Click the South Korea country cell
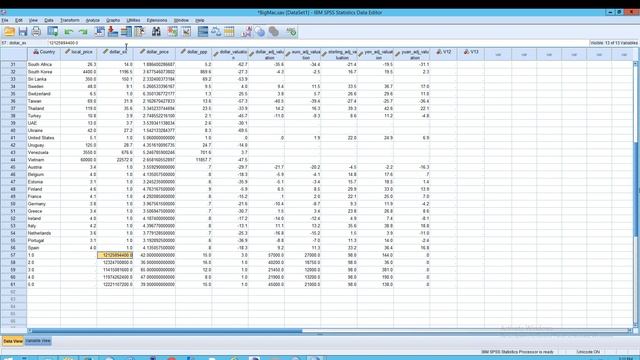Image resolution: width=640 pixels, height=360 pixels. [44, 72]
